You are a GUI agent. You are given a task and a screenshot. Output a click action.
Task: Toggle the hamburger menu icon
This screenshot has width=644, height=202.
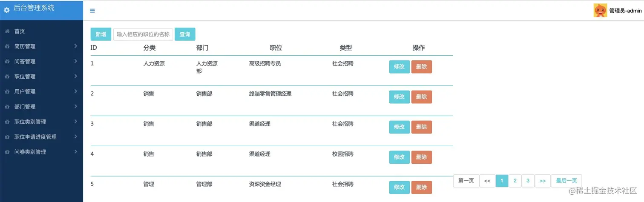92,11
